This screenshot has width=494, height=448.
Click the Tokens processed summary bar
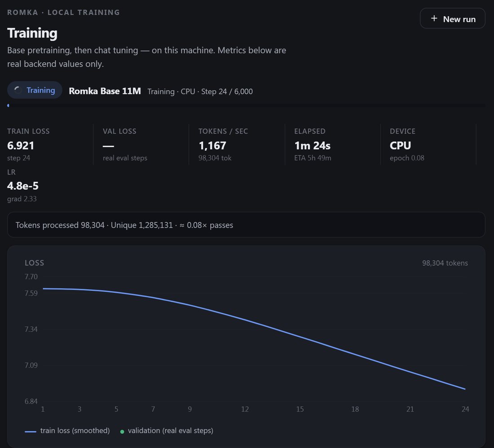tap(246, 225)
